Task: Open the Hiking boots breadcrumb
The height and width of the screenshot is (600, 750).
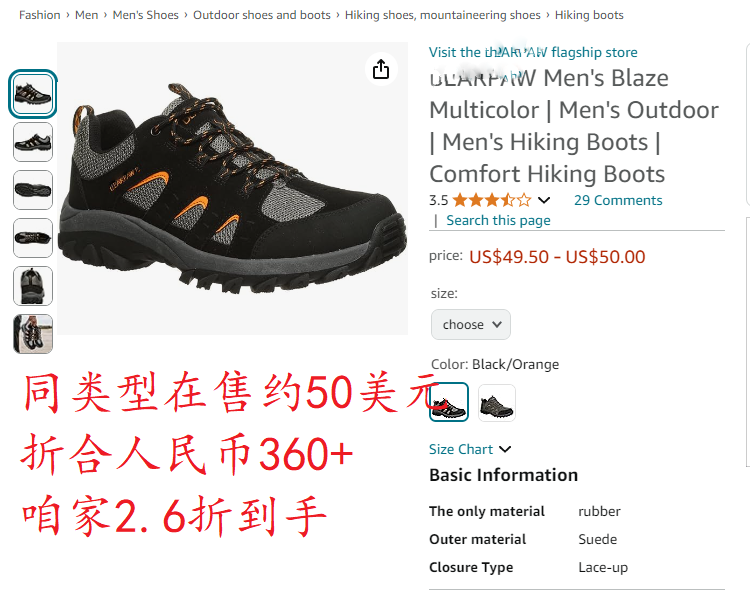Action: pyautogui.click(x=589, y=15)
